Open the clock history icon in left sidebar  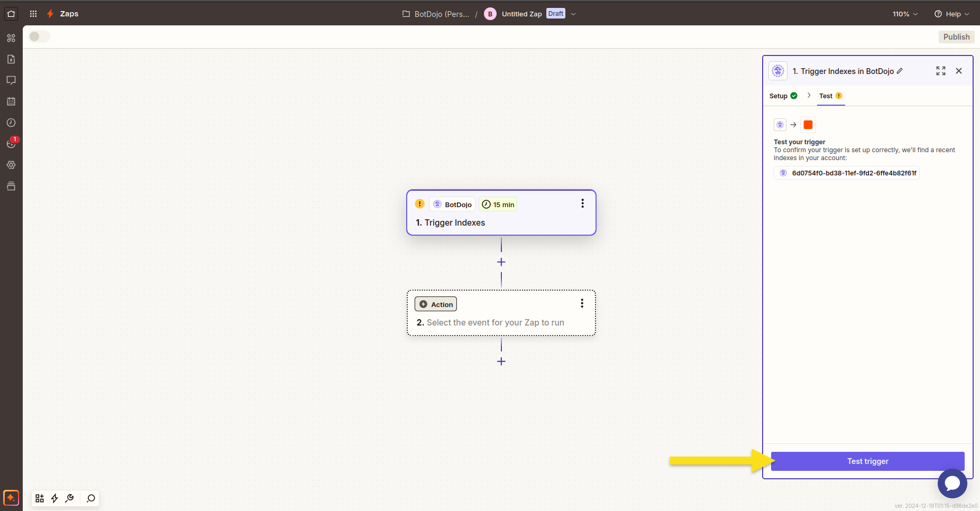click(x=11, y=123)
